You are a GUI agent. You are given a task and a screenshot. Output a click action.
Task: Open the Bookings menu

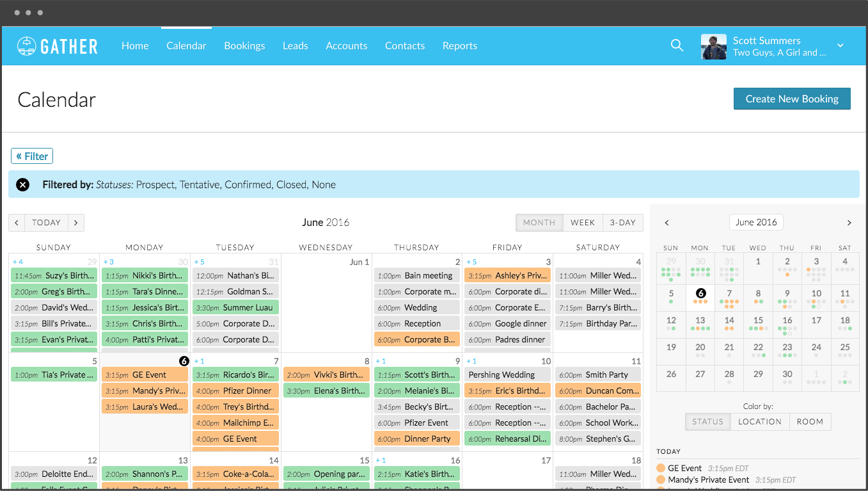[x=244, y=46]
